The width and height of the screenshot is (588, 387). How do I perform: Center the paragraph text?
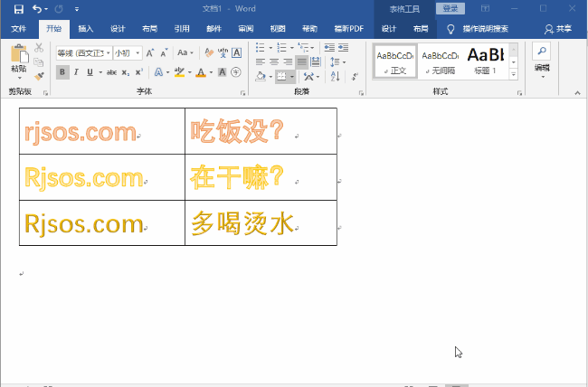[x=274, y=61]
